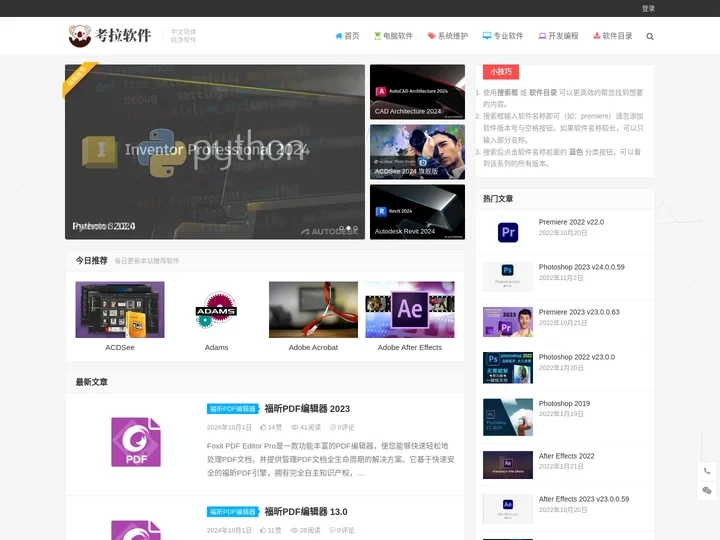This screenshot has height=540, width=720.
Task: Click the Adams gear logo icon
Action: pos(216,309)
